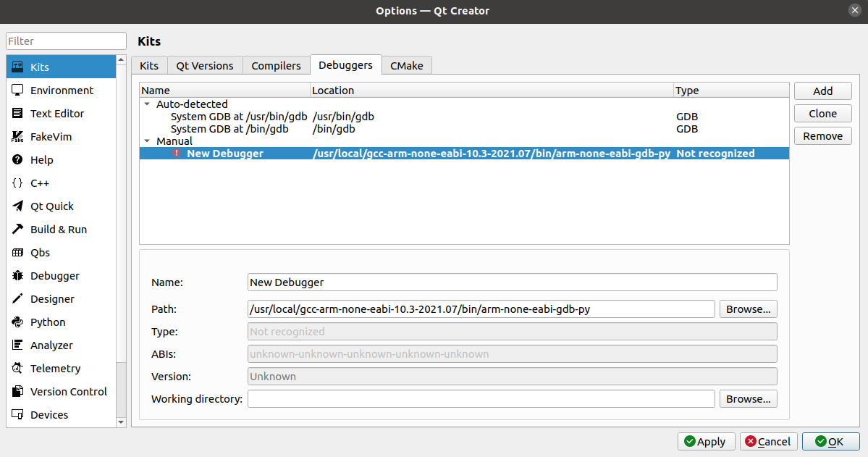Open the Devices category icon

17,415
